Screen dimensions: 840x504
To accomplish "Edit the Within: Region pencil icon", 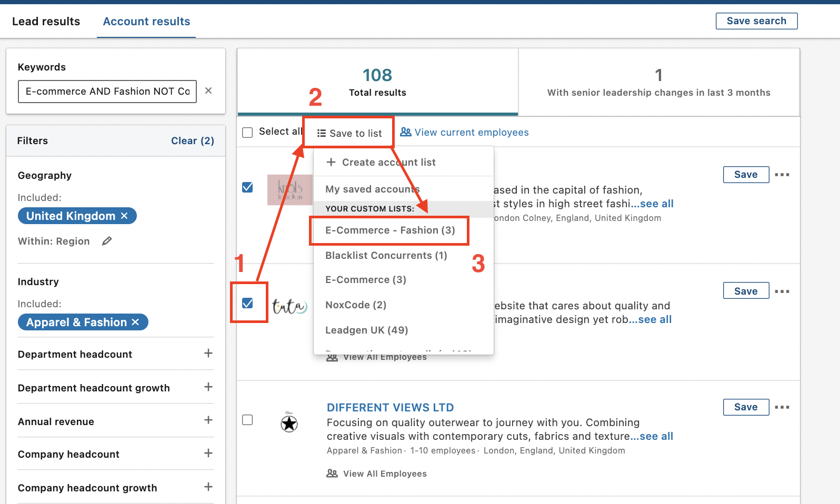I will (107, 241).
